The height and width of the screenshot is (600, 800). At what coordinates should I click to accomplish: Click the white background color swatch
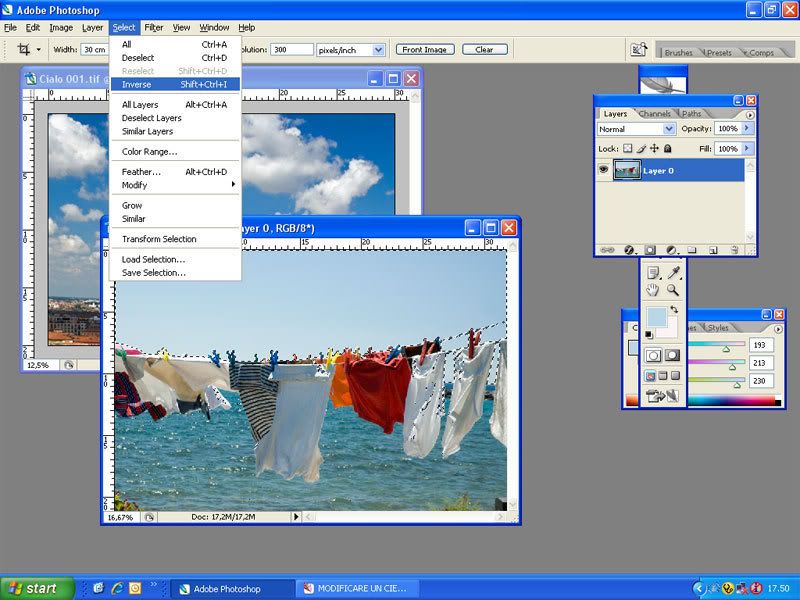670,331
